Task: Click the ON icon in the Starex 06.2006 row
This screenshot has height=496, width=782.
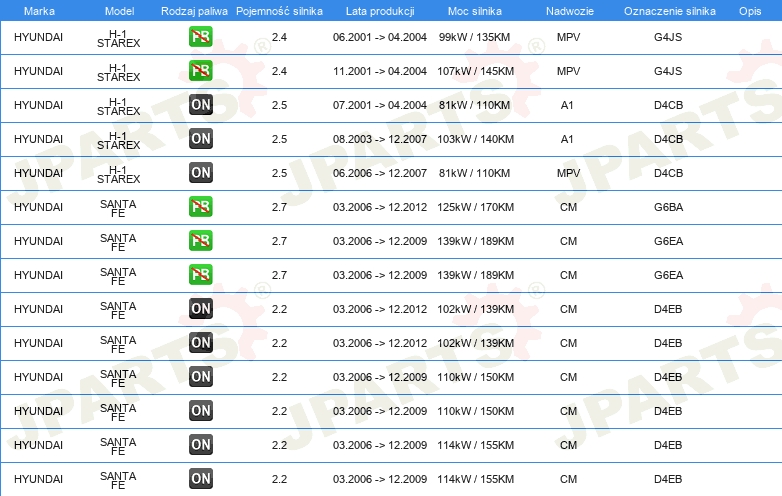Action: (x=200, y=173)
